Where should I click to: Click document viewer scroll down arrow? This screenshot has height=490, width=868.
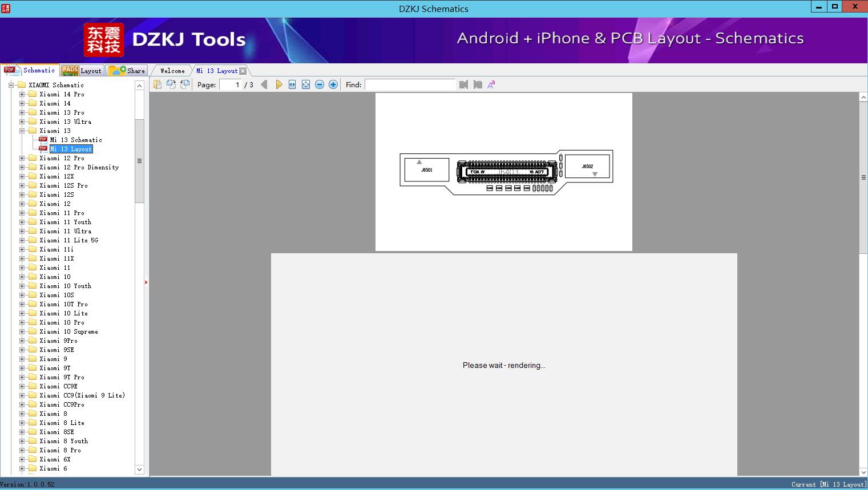(863, 472)
